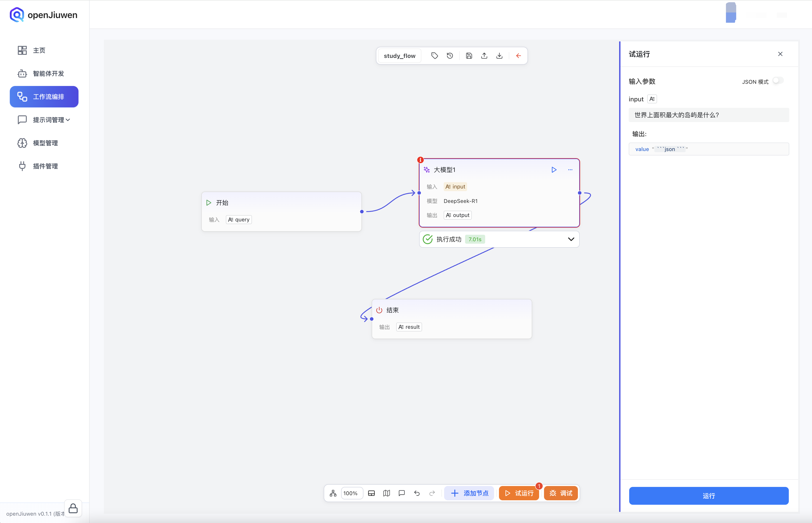Click the red back arrow icon
Screen dimensions: 812x523
518,56
